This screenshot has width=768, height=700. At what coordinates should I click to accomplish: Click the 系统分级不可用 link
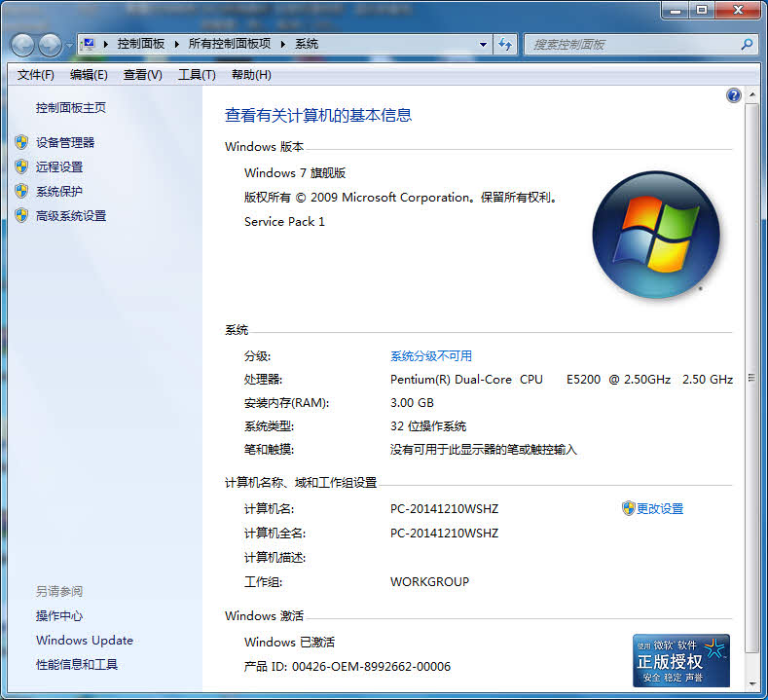point(431,355)
